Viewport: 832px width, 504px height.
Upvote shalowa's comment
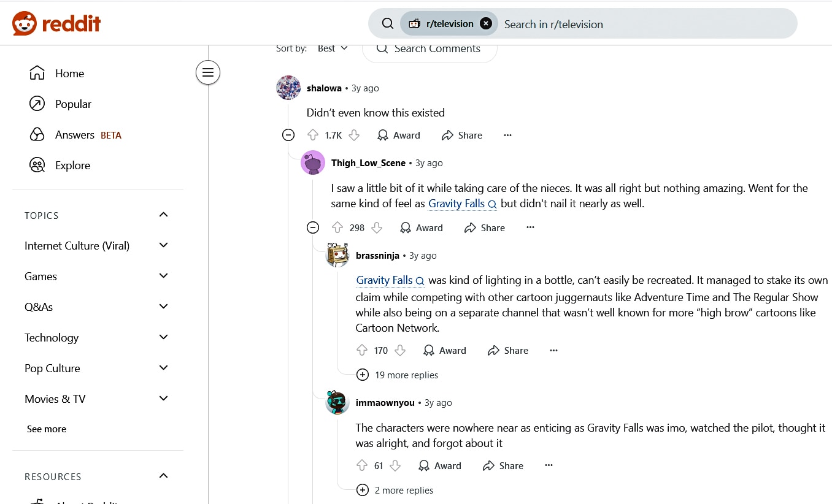point(313,136)
